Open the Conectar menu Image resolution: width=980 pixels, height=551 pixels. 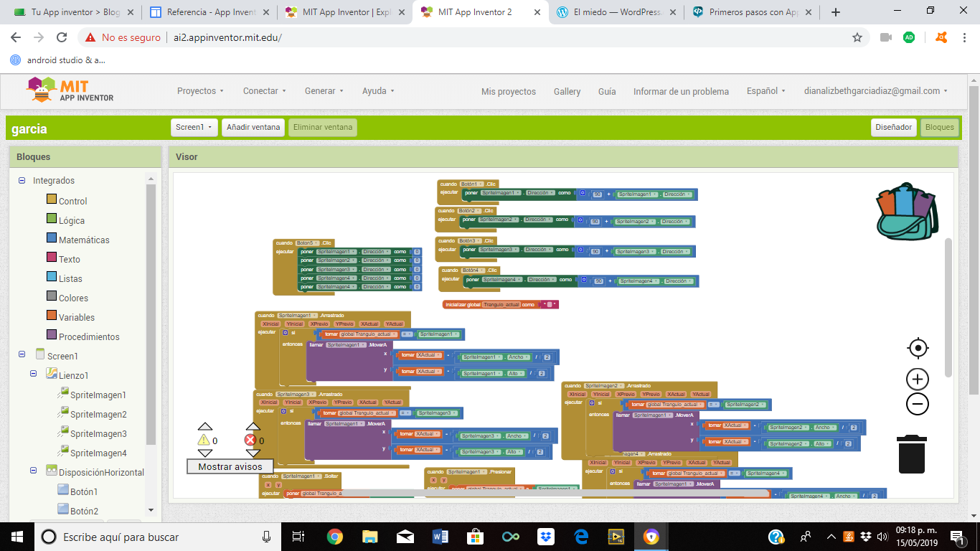click(264, 91)
